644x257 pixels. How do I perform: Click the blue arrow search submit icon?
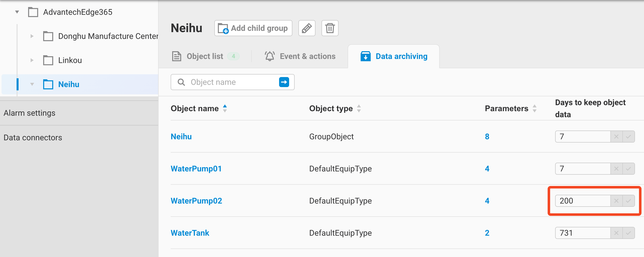(284, 82)
